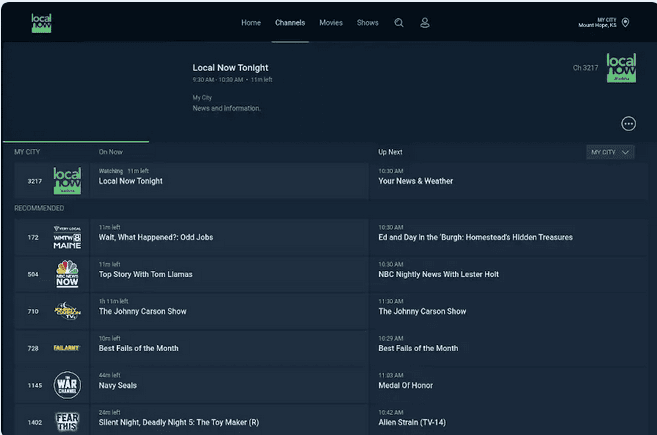This screenshot has width=657, height=435.
Task: Click the Johnny Carson TV channel logo
Action: 67,311
